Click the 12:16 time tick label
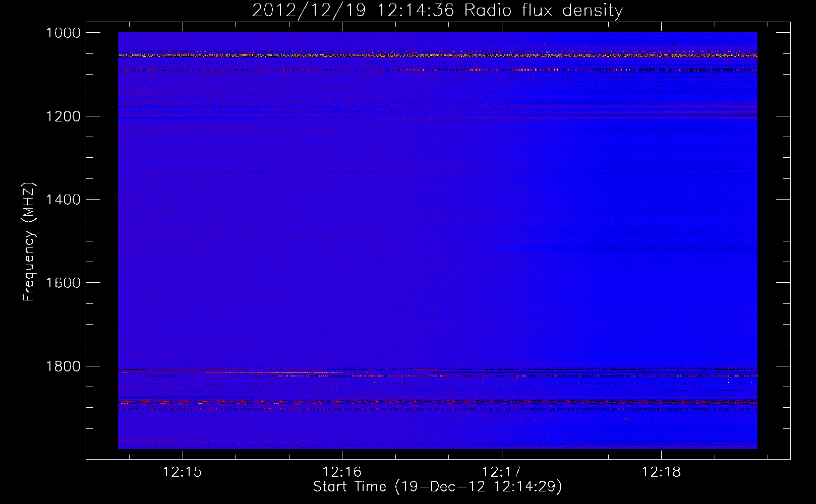 (x=342, y=472)
